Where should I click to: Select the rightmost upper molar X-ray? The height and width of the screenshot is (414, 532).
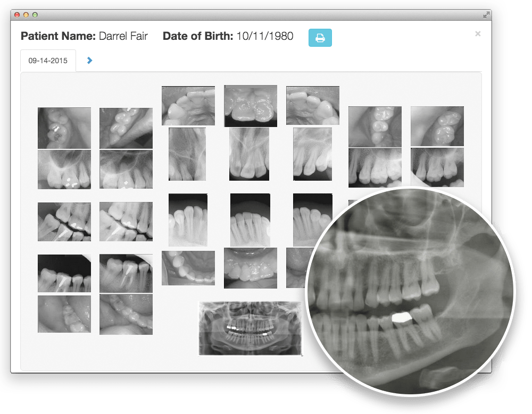(437, 167)
